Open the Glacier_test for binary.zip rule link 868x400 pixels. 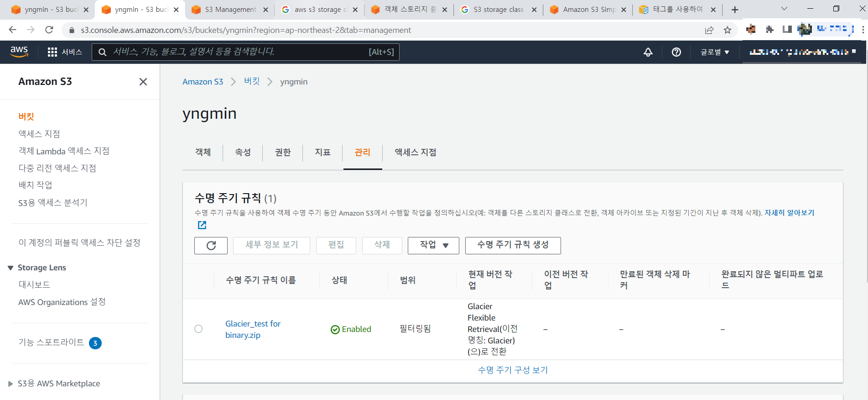point(253,329)
